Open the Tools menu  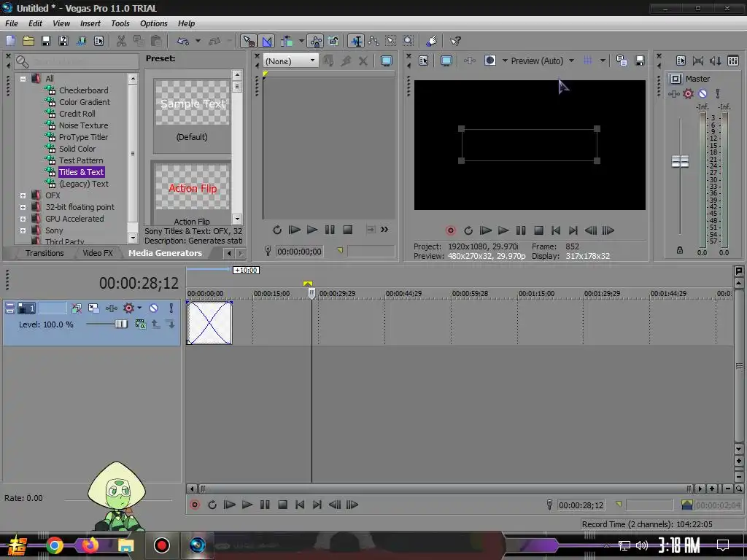[x=120, y=23]
